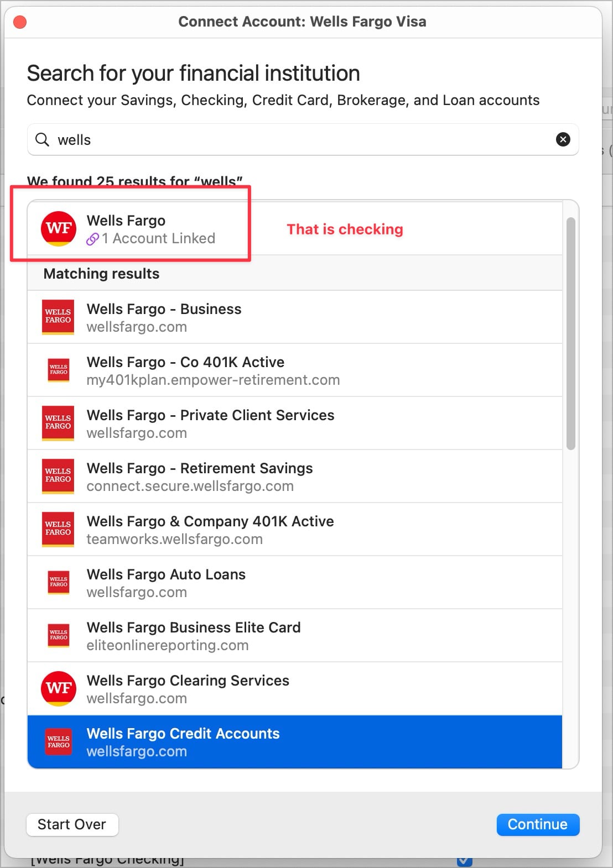613x868 pixels.
Task: Select Wells Fargo - Business result
Action: pyautogui.click(x=295, y=317)
